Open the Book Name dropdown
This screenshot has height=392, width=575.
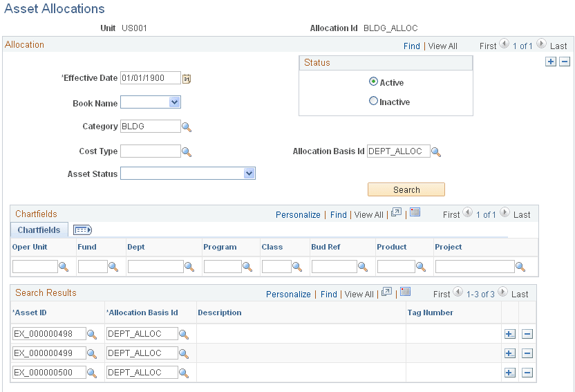tap(175, 102)
